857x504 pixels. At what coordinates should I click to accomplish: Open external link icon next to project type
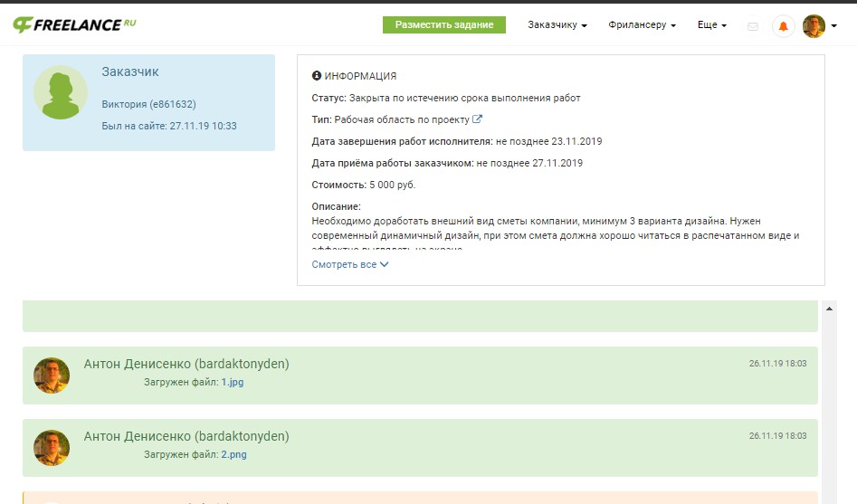(477, 119)
